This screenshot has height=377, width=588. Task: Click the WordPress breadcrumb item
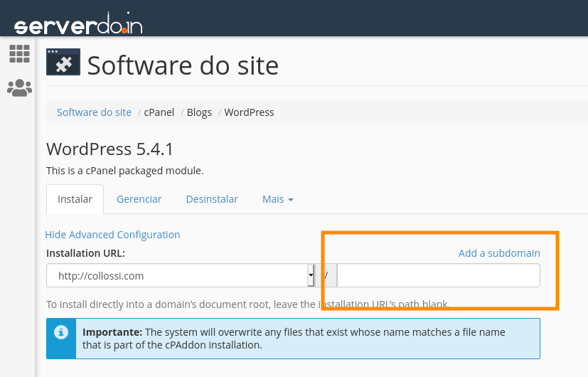(x=249, y=112)
